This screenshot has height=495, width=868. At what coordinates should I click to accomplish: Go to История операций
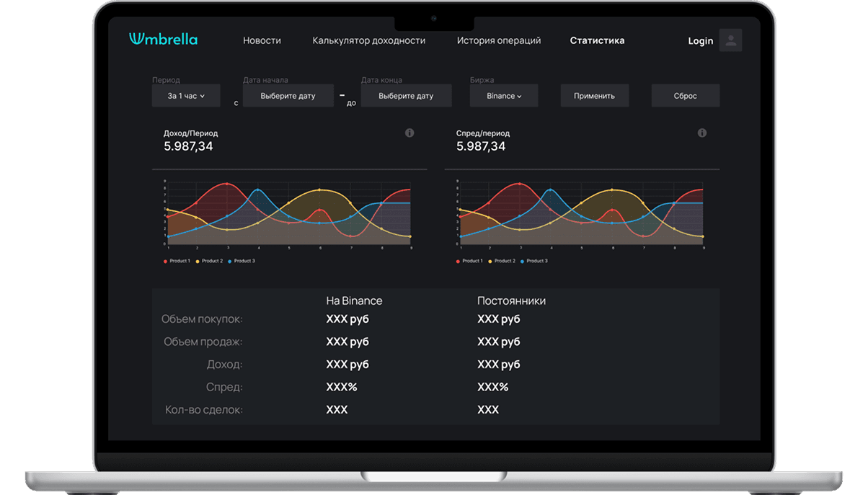(499, 41)
